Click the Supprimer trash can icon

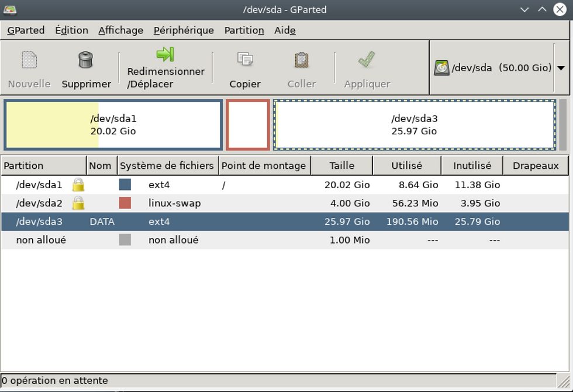85,60
